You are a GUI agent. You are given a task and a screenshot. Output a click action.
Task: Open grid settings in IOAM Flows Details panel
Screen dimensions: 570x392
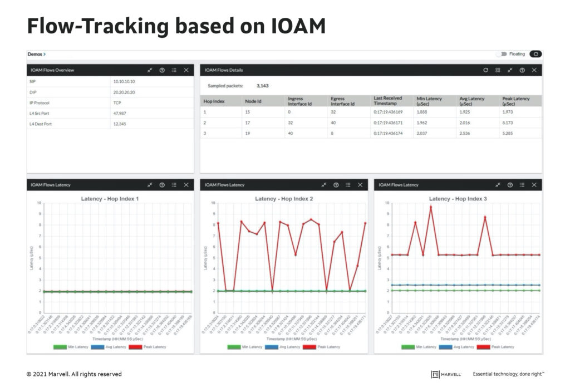pos(498,70)
